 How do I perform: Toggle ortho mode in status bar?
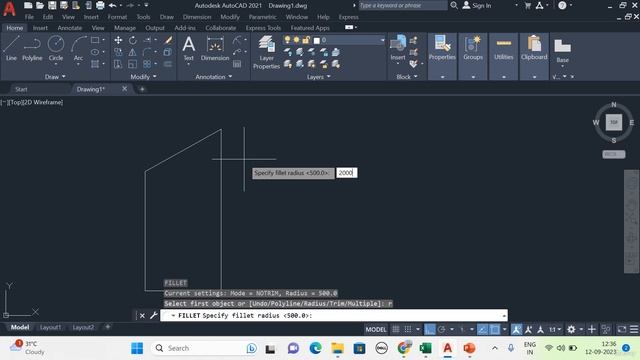(430, 329)
